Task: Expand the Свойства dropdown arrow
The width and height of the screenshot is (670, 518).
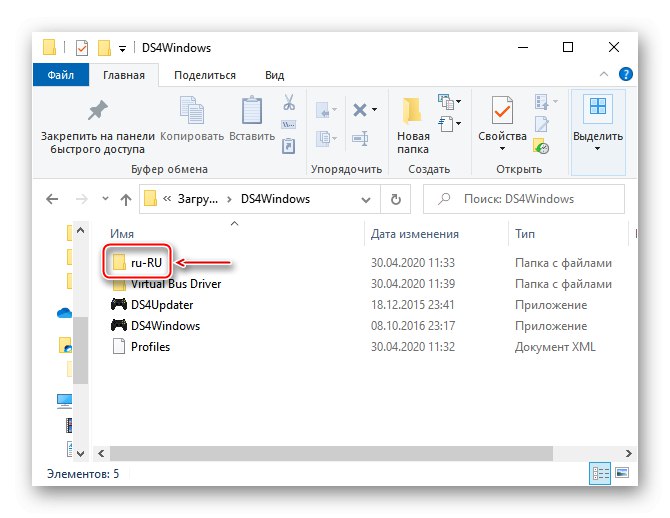Action: click(x=502, y=149)
